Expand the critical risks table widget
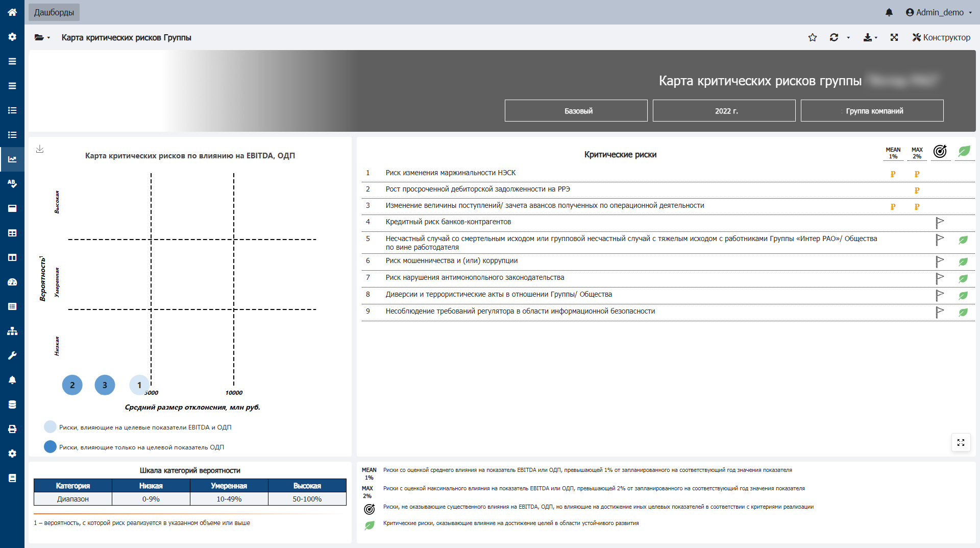The width and height of the screenshot is (980, 548). [961, 442]
